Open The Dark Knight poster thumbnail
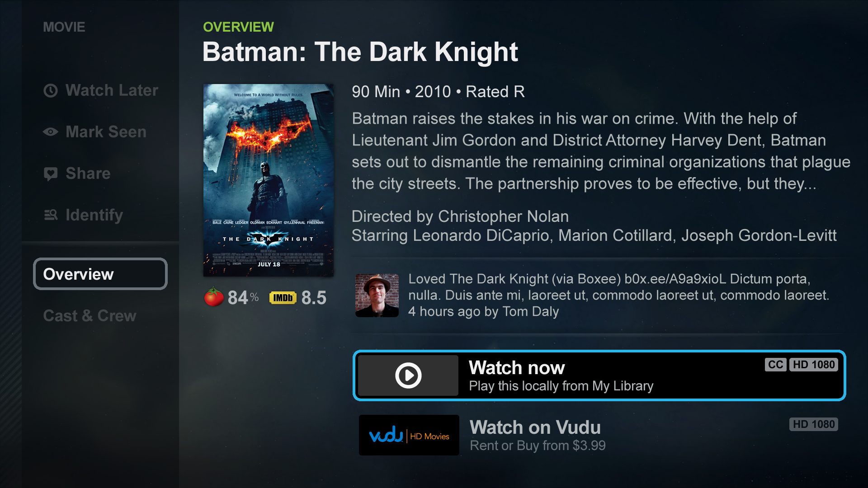The image size is (868, 488). click(x=269, y=180)
